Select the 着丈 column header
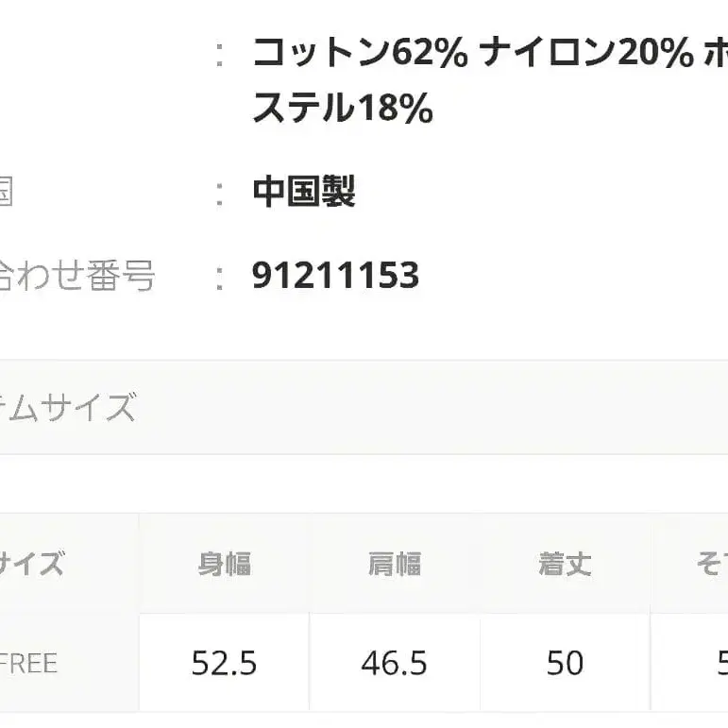The image size is (728, 728). 565,564
